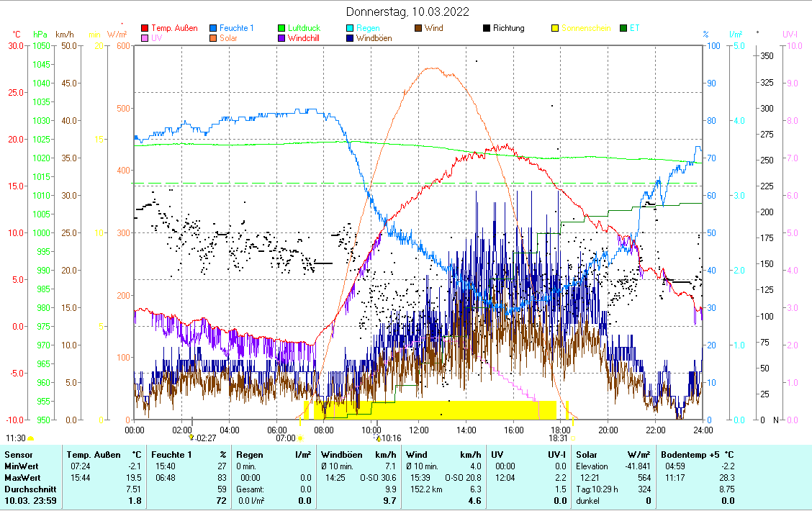812x511 pixels.
Task: Click the brown Wind legend square
Action: tap(419, 28)
